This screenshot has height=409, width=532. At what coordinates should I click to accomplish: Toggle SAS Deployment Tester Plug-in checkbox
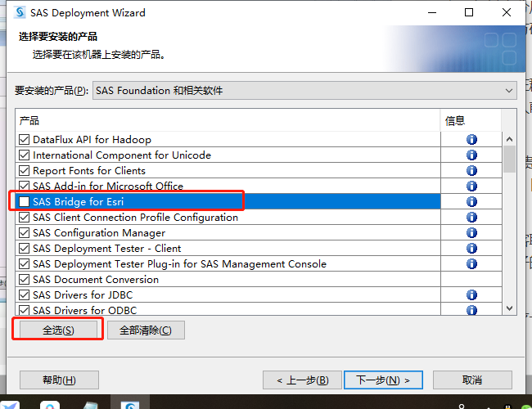(x=24, y=264)
